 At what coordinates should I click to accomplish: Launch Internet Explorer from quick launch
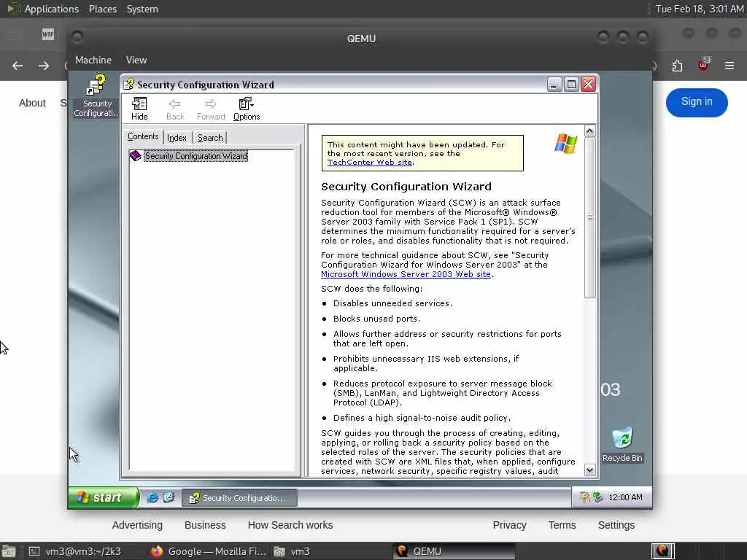point(152,497)
